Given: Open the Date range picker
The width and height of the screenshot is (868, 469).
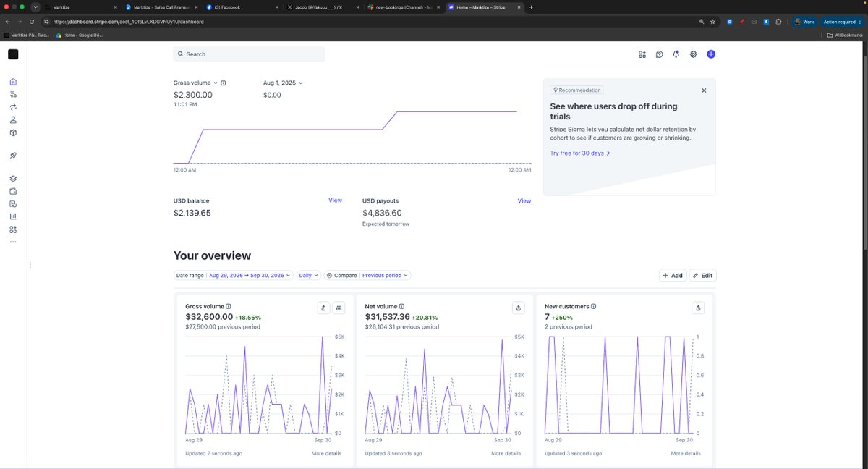Looking at the screenshot, I should click(234, 276).
